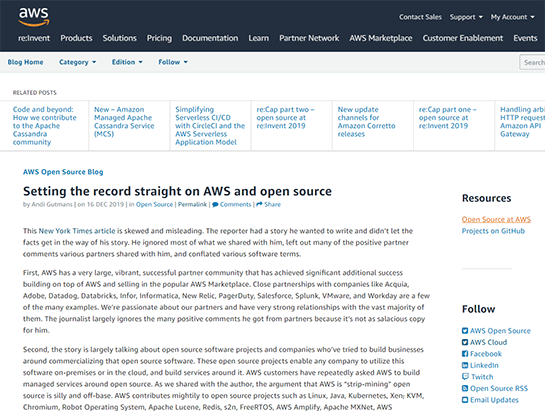Click the Twitter icon beside AWS Open Source
This screenshot has width=545, height=411.
[x=465, y=331]
